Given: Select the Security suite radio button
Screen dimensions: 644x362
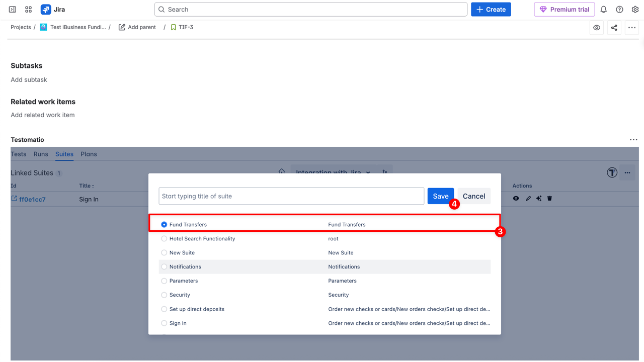Looking at the screenshot, I should coord(164,295).
